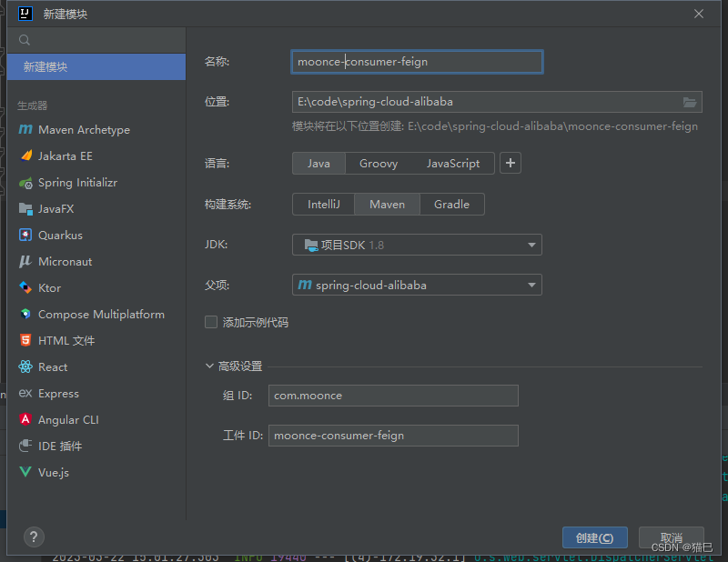Select Groovy as the language
Screen dimensions: 728x562
pyautogui.click(x=379, y=164)
